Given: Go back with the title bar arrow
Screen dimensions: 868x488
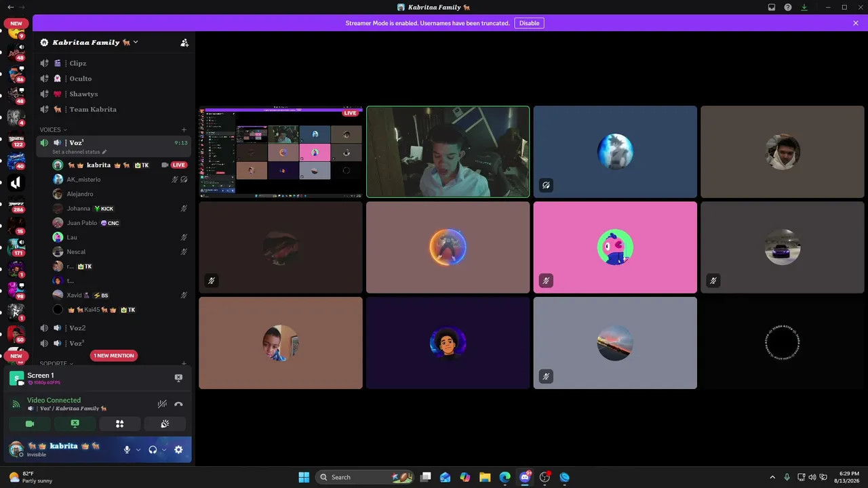Looking at the screenshot, I should click(10, 7).
